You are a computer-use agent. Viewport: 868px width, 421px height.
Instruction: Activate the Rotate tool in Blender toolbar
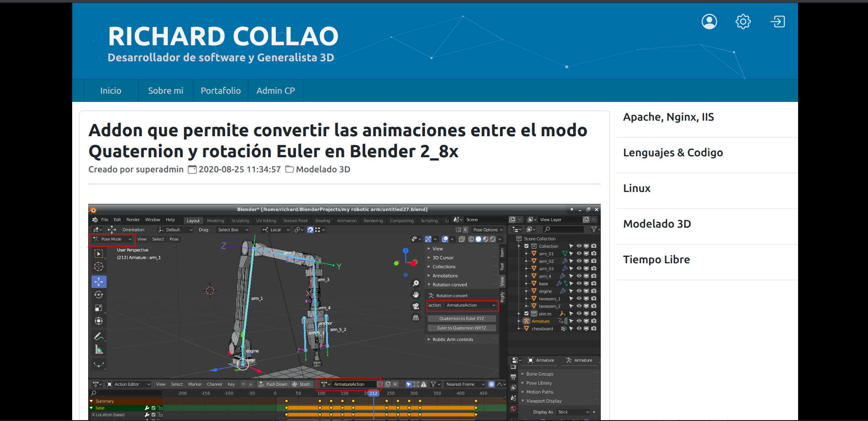[x=99, y=295]
